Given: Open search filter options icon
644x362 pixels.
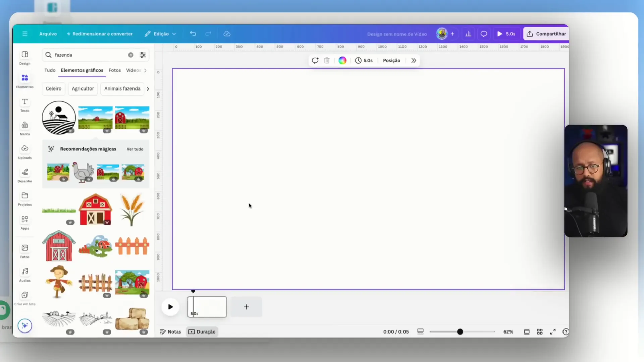Looking at the screenshot, I should coord(143,55).
